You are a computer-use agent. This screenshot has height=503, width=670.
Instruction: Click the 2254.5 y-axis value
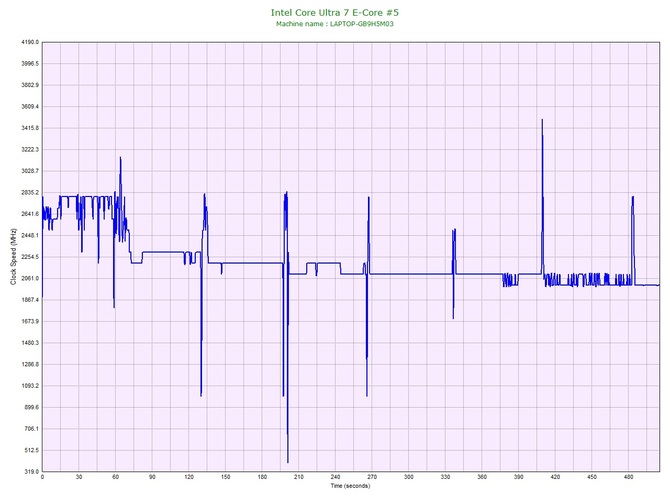30,257
